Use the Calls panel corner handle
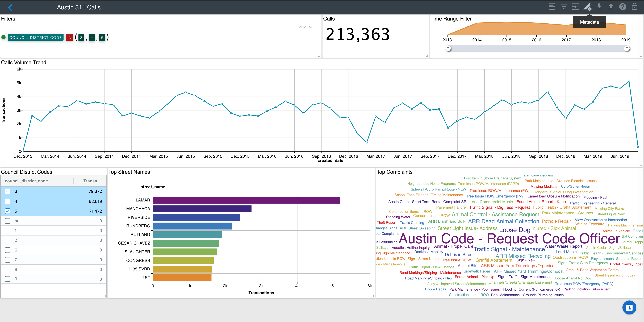 426,56
